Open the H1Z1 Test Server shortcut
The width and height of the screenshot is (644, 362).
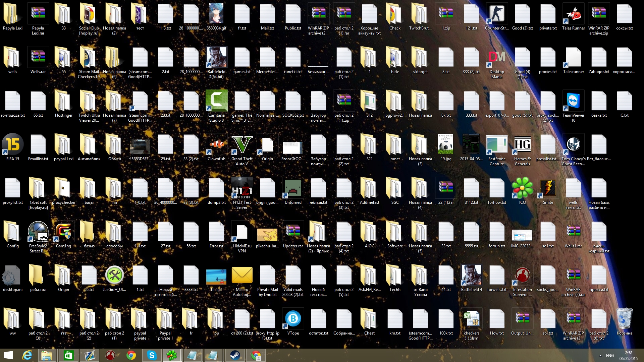(x=242, y=188)
